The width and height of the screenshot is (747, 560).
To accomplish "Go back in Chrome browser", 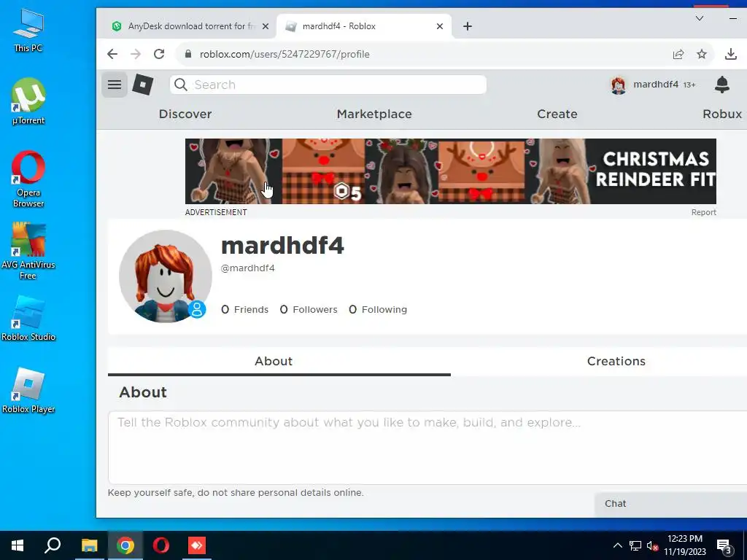I will pyautogui.click(x=112, y=54).
